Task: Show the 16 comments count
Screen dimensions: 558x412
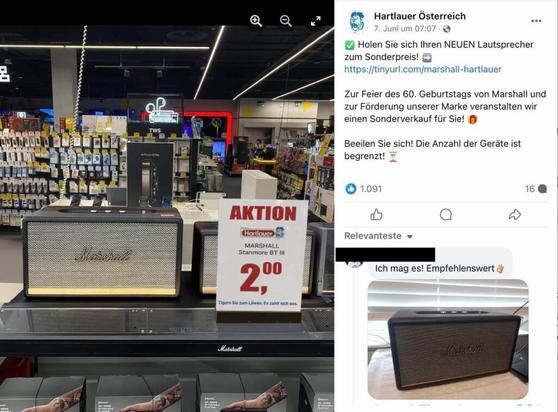Action: [x=535, y=189]
